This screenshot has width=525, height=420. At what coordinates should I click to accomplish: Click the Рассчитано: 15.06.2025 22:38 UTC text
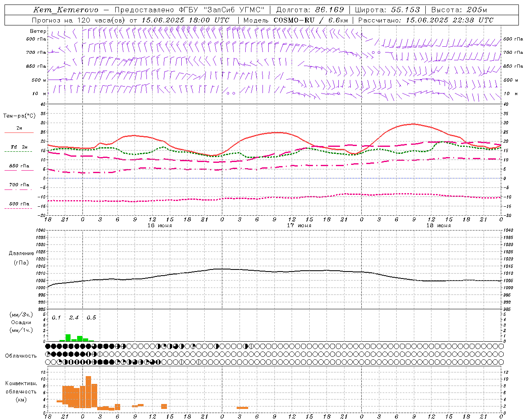426,20
